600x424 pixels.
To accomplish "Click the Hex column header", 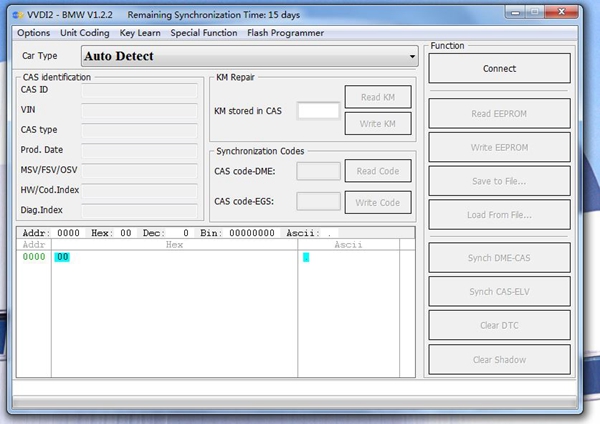I will 174,245.
